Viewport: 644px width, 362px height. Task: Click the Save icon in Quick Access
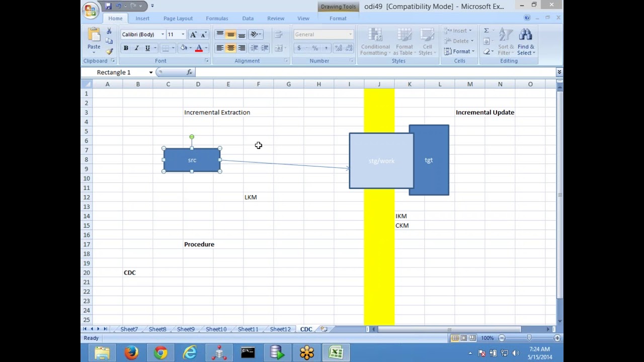[108, 6]
